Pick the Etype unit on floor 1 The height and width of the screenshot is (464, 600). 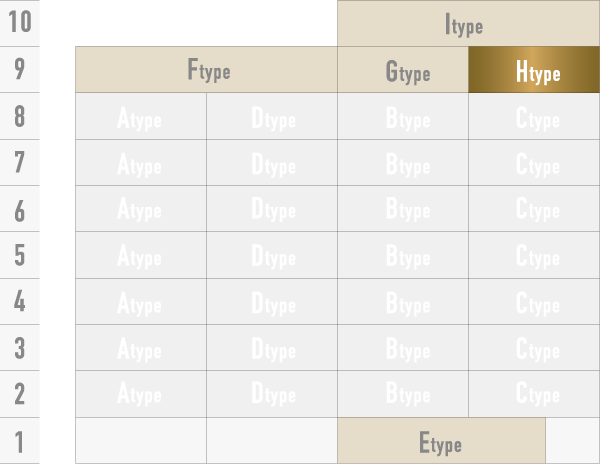[x=441, y=441]
